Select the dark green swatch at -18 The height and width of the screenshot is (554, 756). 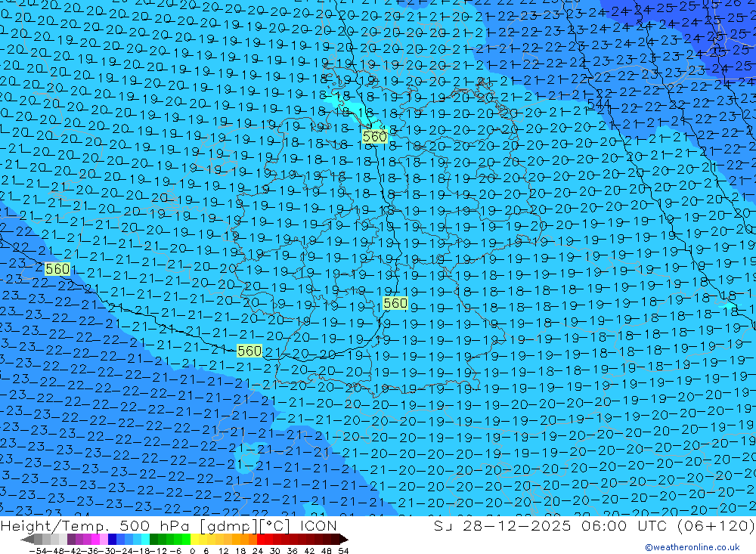(153, 540)
